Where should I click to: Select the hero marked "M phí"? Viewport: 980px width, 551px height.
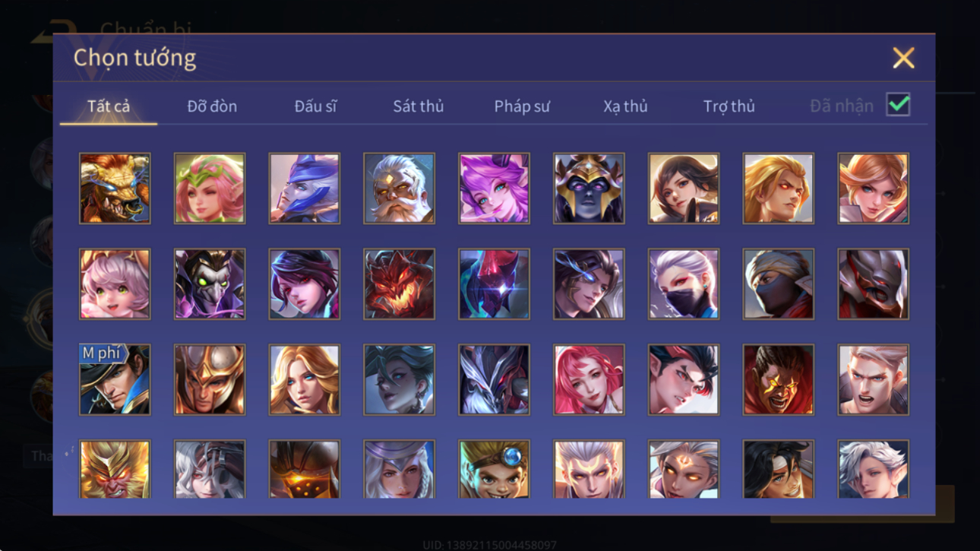115,379
